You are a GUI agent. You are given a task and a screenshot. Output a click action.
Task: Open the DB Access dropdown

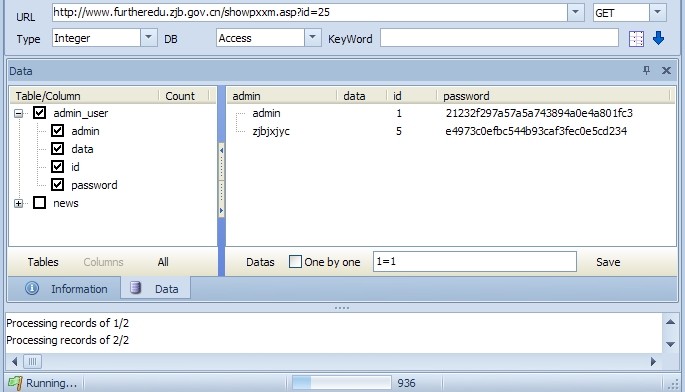312,38
